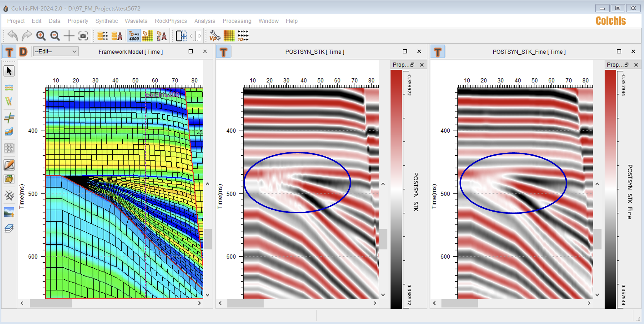Open the Edit menu

[x=36, y=21]
